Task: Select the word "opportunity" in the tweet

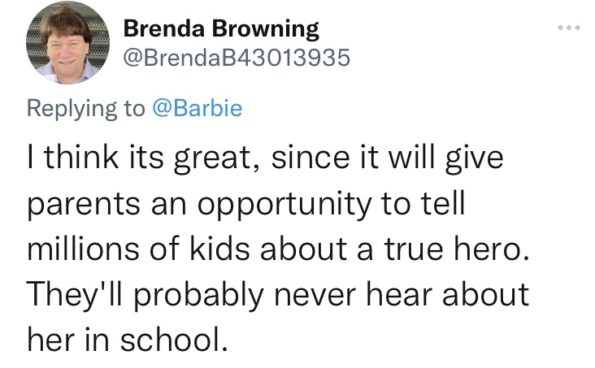Action: 283,206
